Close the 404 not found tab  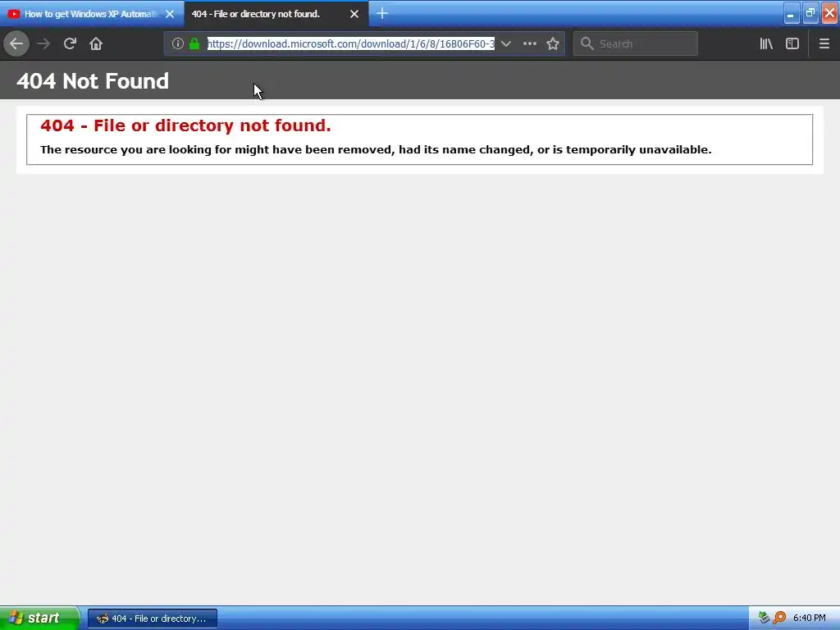pyautogui.click(x=354, y=14)
